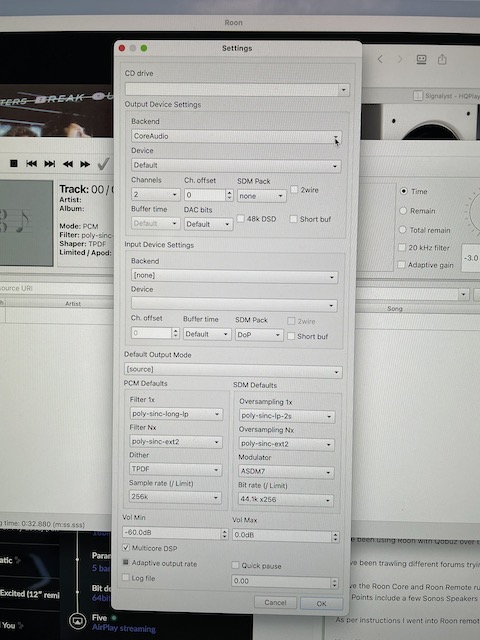Image resolution: width=480 pixels, height=640 pixels.
Task: Enable the input Short buf checkbox
Action: click(291, 336)
